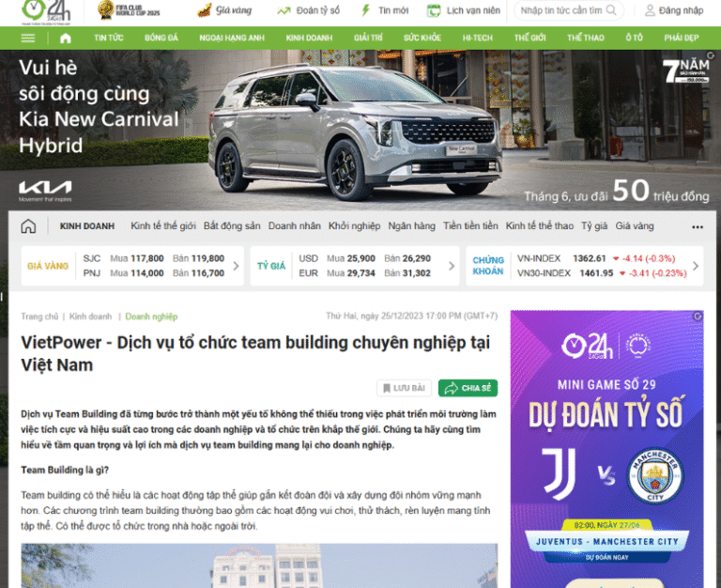Expand stock index widget with chevron
This screenshot has width=721, height=588.
696,266
